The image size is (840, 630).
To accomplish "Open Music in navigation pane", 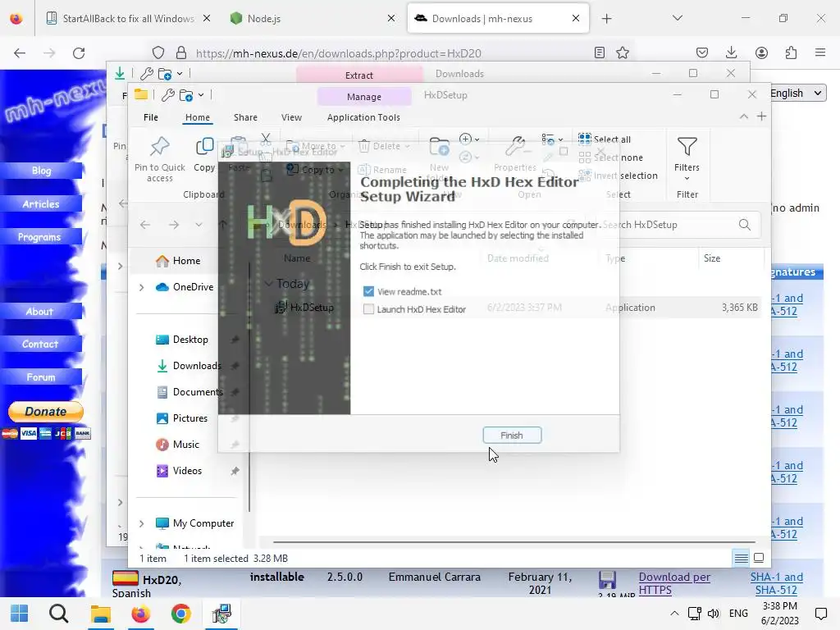I will tap(177, 445).
